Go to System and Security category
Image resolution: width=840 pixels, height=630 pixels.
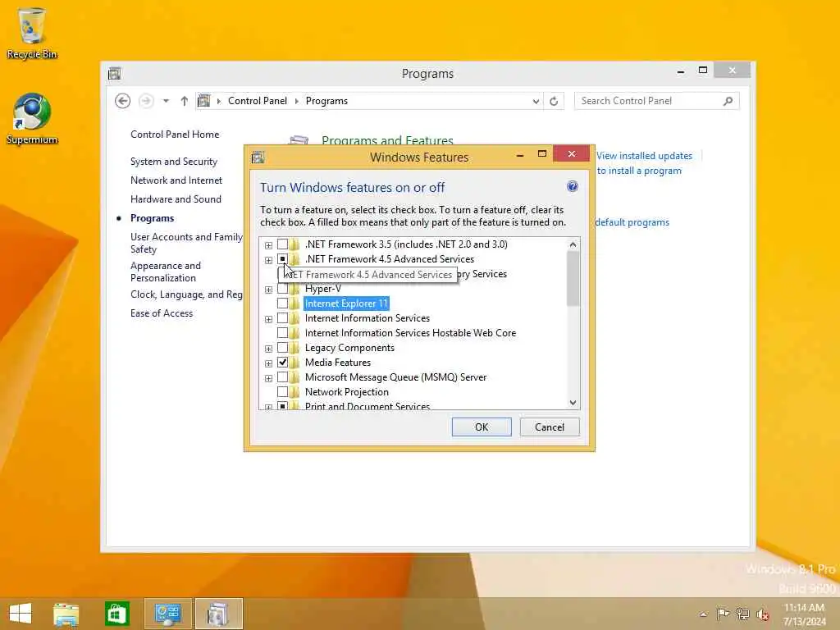click(174, 162)
